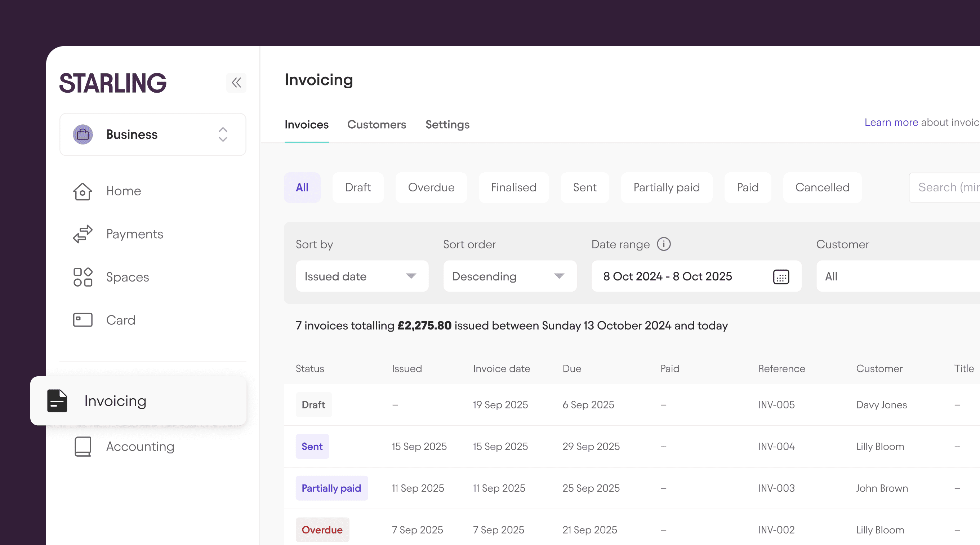Open the date range calendar picker
Image resolution: width=980 pixels, height=545 pixels.
tap(781, 276)
